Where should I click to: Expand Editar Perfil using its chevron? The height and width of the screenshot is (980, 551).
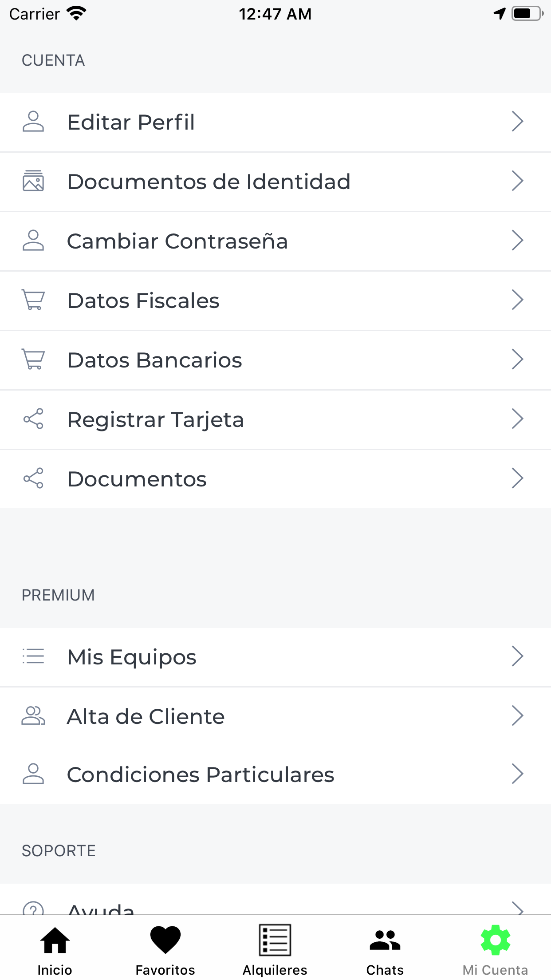pyautogui.click(x=517, y=122)
